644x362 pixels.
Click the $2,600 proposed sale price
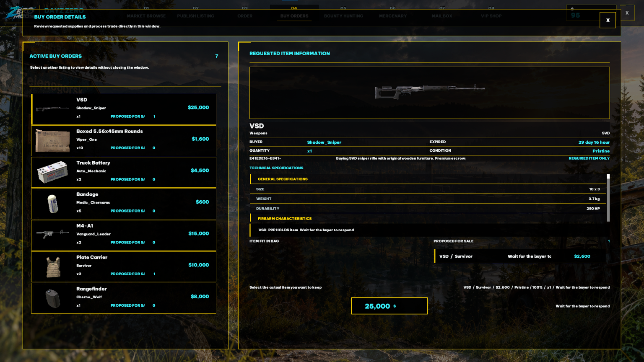click(x=582, y=256)
